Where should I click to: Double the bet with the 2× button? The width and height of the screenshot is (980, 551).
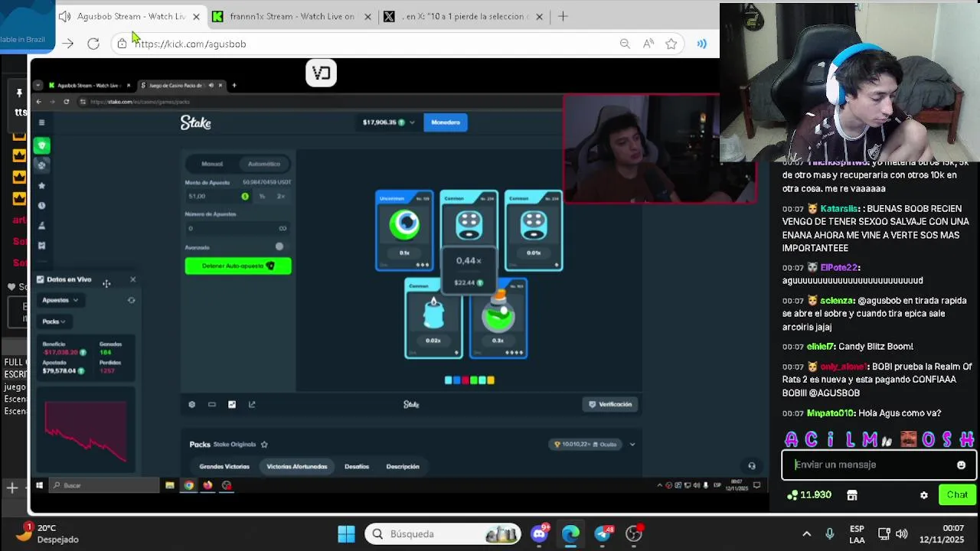coord(281,197)
